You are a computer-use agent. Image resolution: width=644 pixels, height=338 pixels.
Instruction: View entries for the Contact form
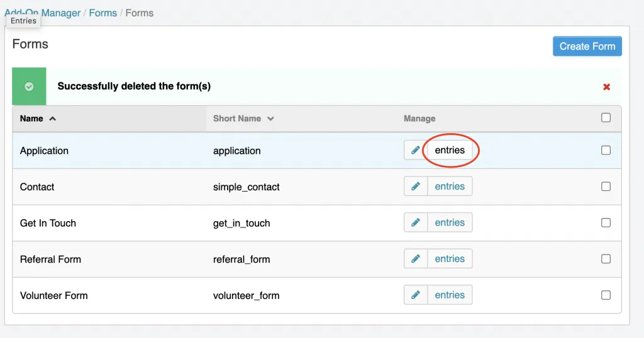pyautogui.click(x=450, y=186)
